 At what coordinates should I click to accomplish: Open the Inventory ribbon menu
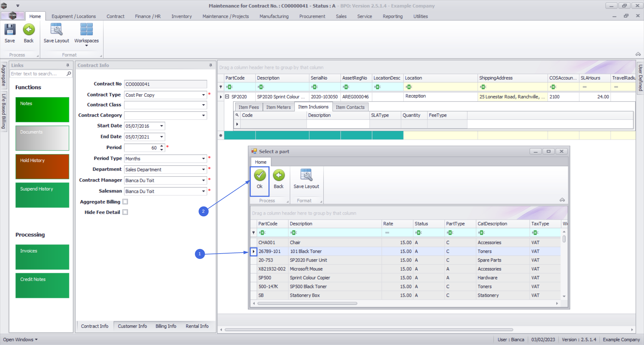(x=181, y=16)
